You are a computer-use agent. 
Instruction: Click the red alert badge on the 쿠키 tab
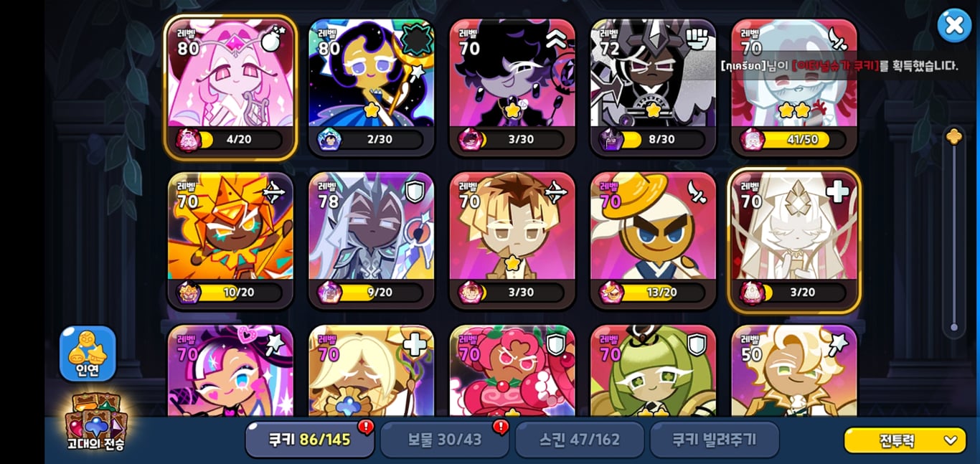coord(366,427)
